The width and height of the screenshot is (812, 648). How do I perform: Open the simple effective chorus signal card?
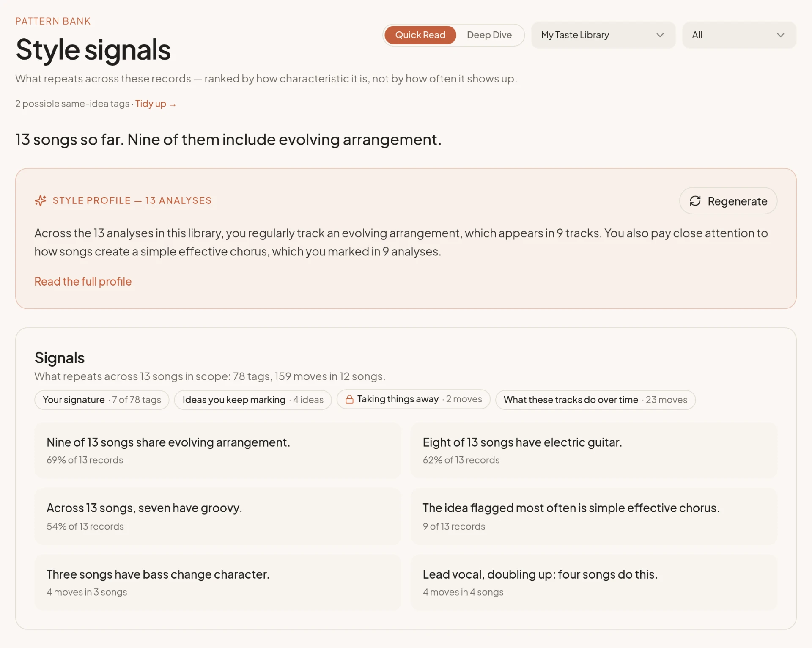594,516
